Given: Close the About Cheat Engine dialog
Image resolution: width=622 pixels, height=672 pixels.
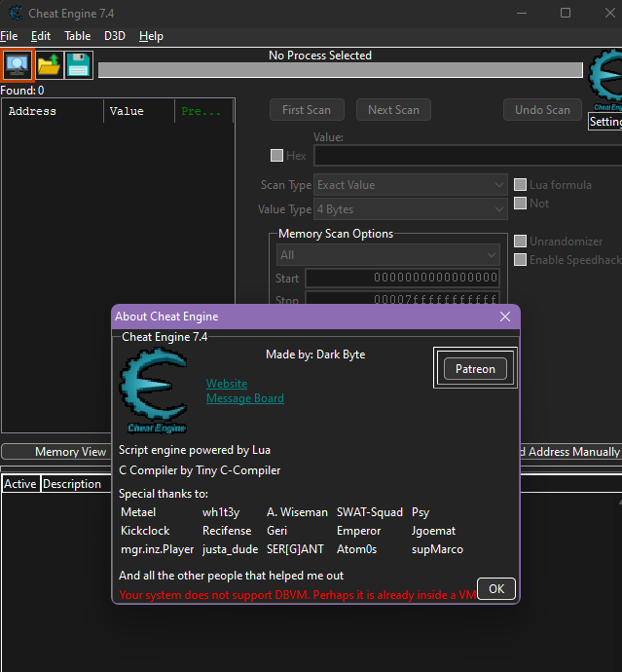Looking at the screenshot, I should pos(504,317).
